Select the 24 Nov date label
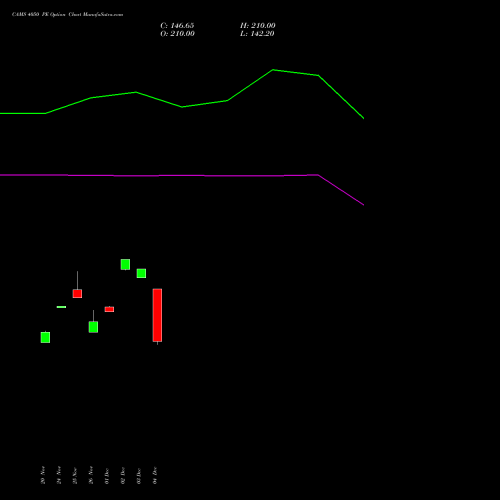The image size is (500, 500). [59, 475]
